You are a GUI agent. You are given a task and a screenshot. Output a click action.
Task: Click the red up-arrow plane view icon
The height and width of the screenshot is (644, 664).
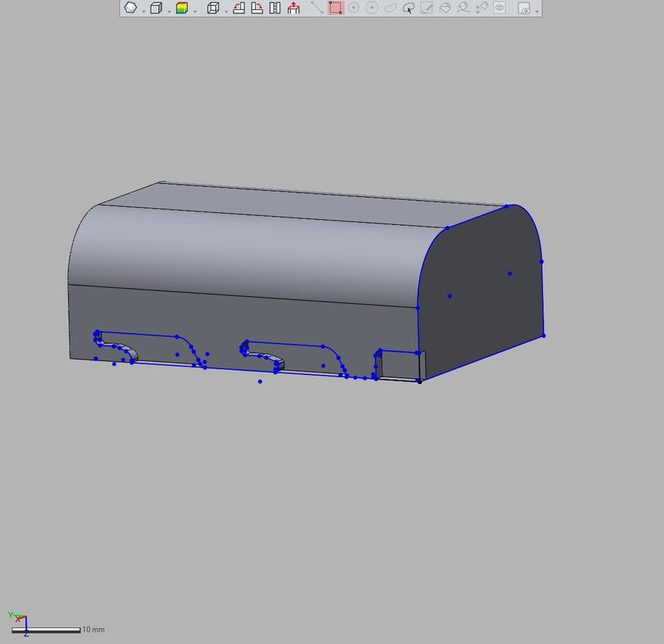coord(294,8)
